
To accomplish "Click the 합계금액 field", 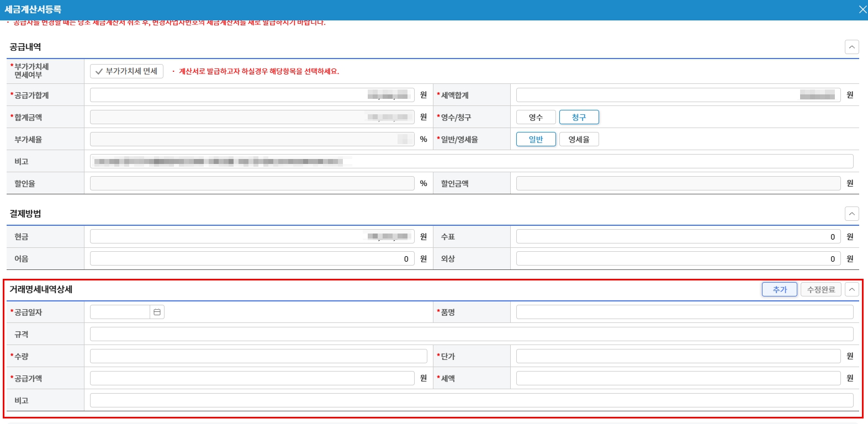I will coord(252,117).
